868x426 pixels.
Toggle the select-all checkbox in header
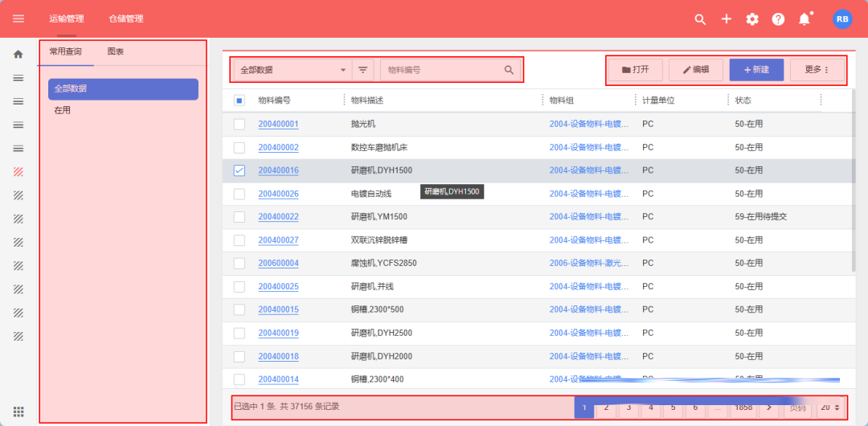[240, 100]
